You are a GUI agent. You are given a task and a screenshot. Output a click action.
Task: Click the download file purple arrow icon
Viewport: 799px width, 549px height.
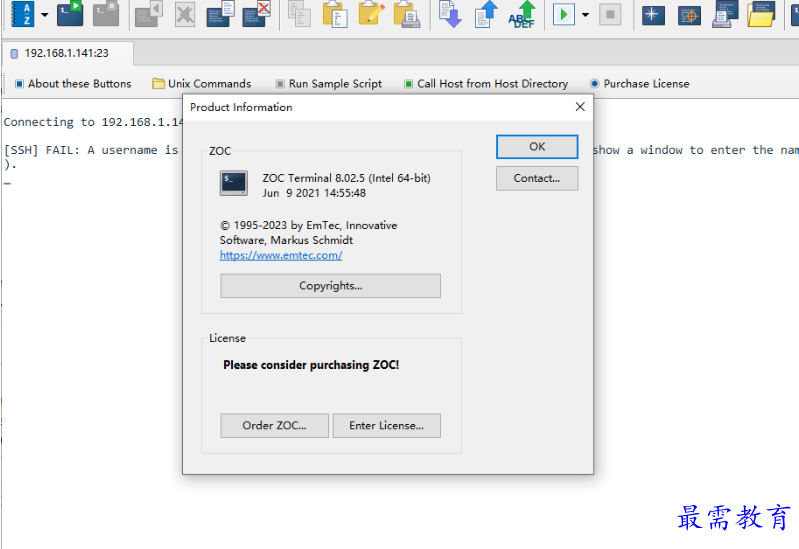450,14
